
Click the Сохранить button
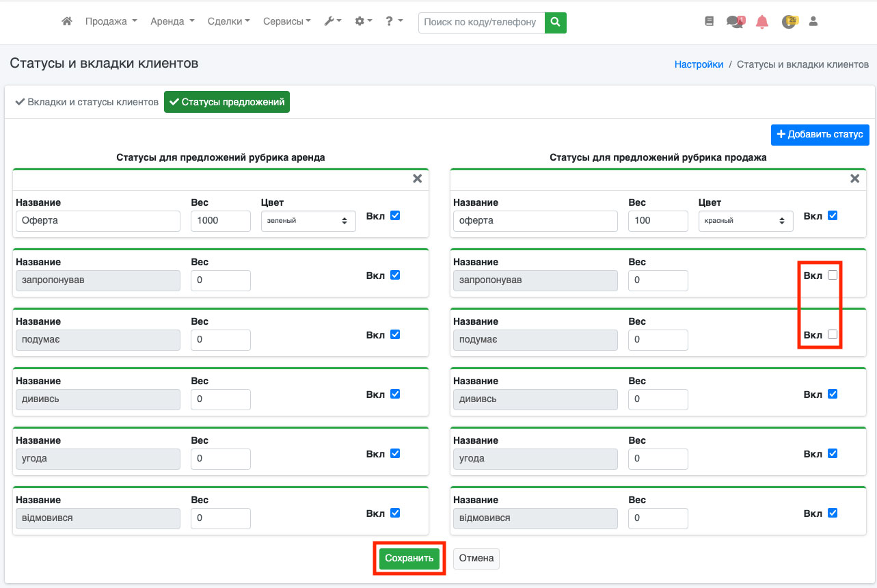409,558
